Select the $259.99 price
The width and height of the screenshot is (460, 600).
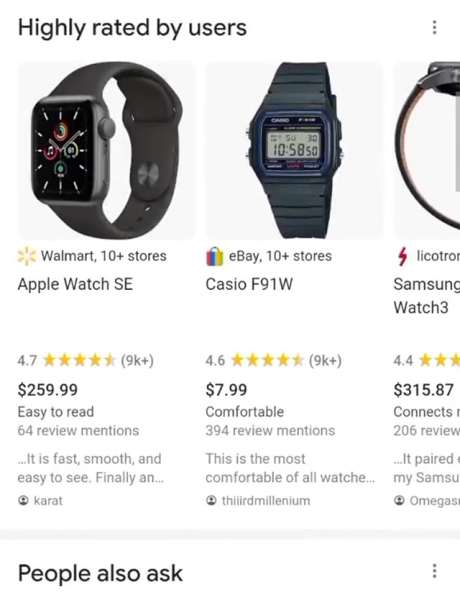pyautogui.click(x=47, y=390)
